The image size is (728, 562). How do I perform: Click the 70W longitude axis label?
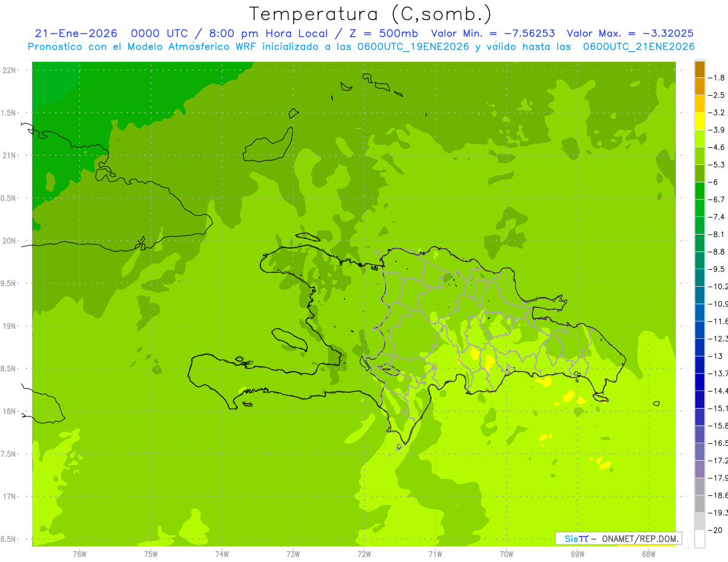pos(507,554)
